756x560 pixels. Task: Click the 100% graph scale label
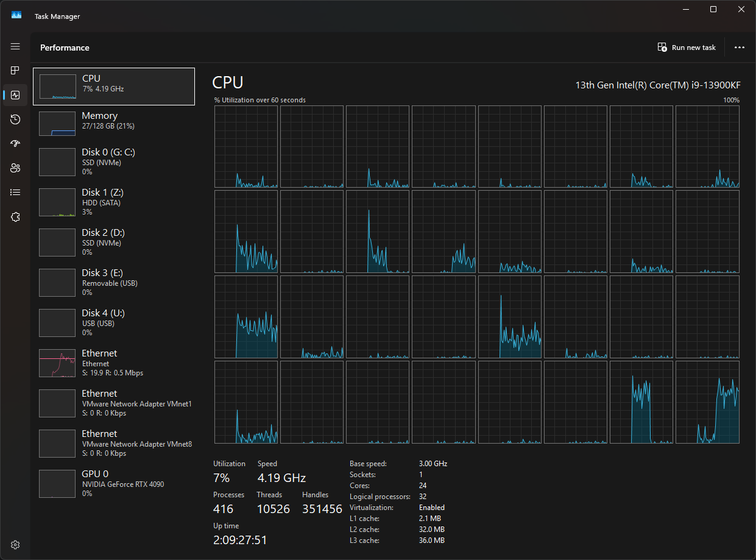point(732,100)
